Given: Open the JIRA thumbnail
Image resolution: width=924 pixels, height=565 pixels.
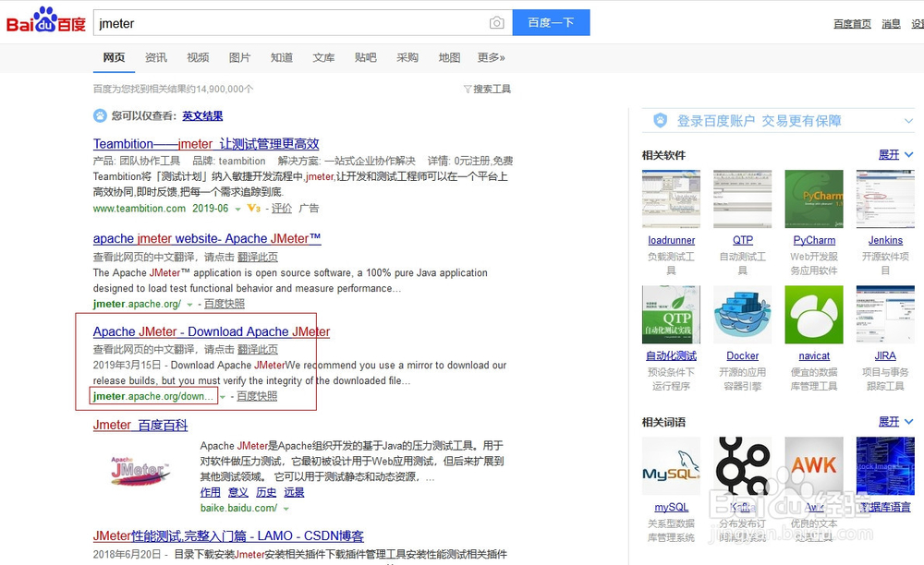Looking at the screenshot, I should click(x=885, y=315).
